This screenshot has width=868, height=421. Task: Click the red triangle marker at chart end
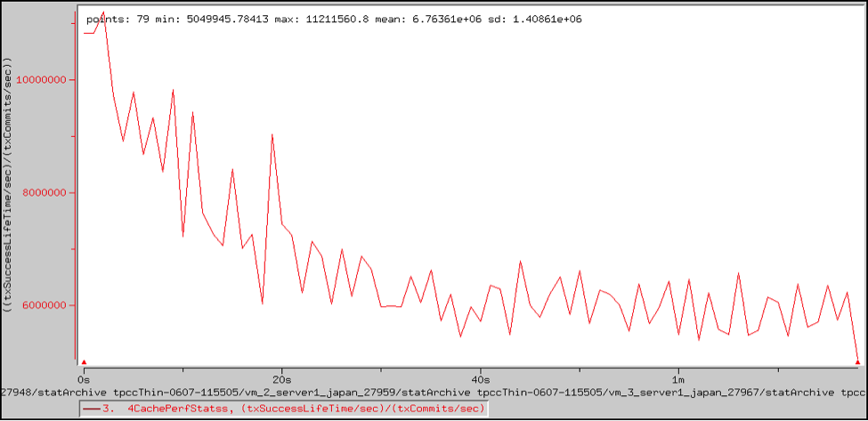857,361
